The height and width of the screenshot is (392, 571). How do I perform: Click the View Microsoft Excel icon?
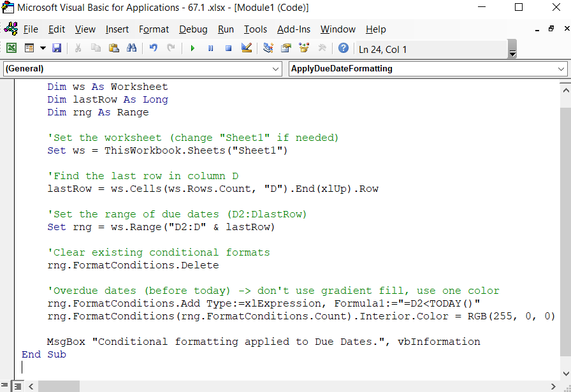[x=12, y=48]
